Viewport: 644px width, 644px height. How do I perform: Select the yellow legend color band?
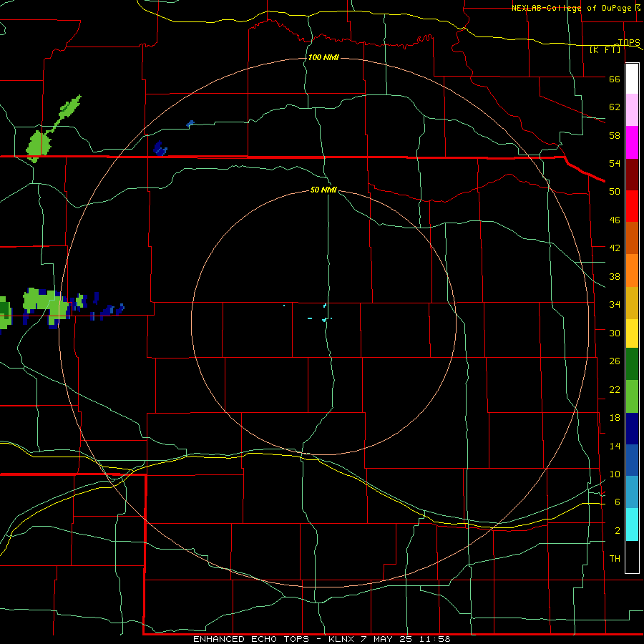pyautogui.click(x=632, y=333)
